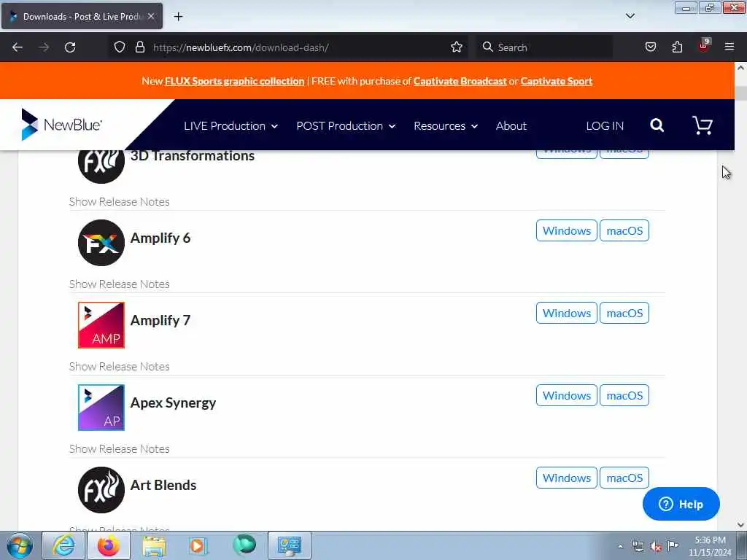Click the Art Blends FX icon
The height and width of the screenshot is (560, 747).
pyautogui.click(x=101, y=490)
